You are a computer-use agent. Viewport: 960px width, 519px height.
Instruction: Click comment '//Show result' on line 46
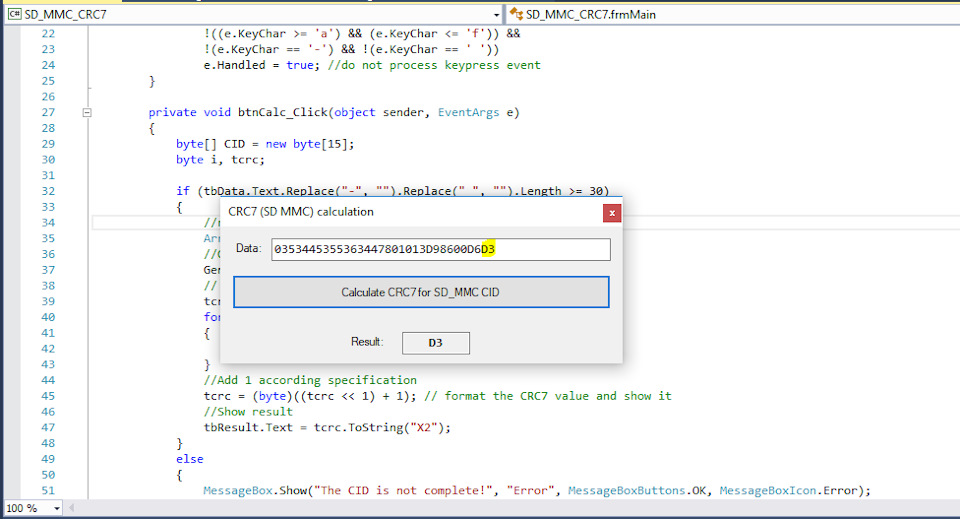249,412
